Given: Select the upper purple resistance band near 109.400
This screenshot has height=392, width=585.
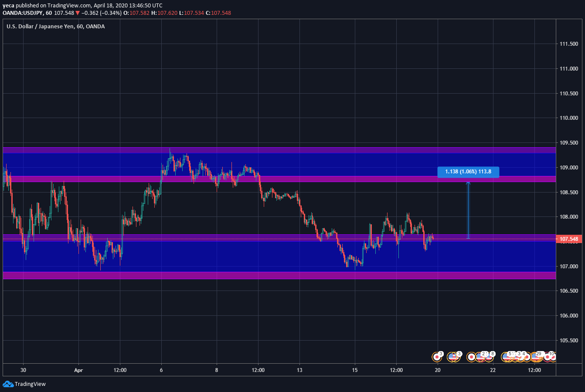Looking at the screenshot, I should click(279, 150).
